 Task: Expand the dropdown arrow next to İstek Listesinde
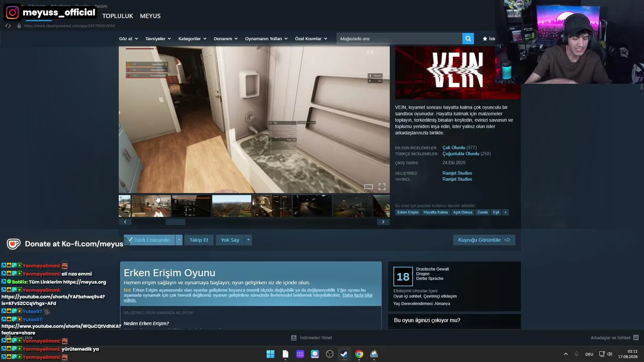coord(179,240)
